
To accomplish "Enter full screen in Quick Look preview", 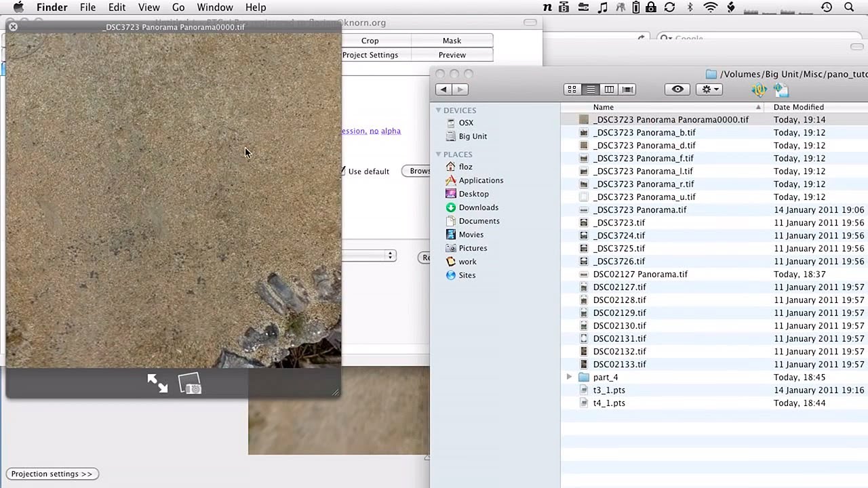I will (x=157, y=384).
